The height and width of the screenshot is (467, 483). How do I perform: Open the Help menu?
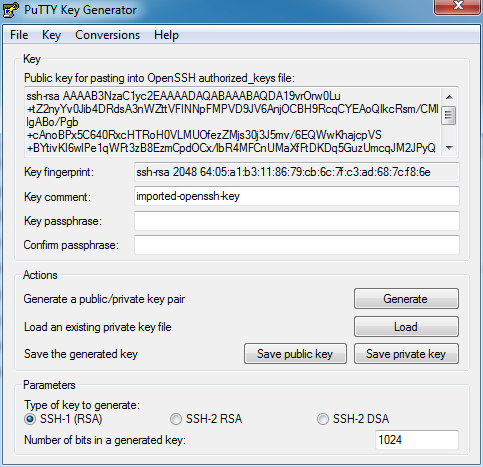pyautogui.click(x=166, y=35)
